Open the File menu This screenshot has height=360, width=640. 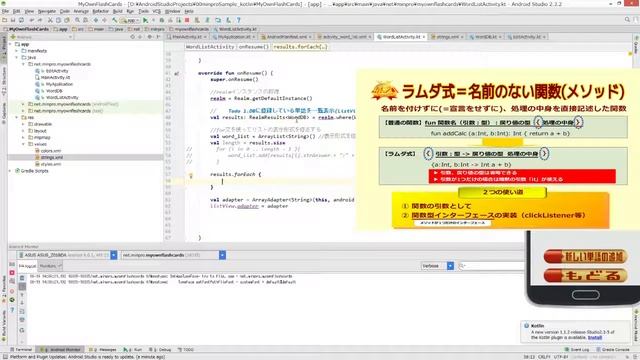[x=5, y=11]
